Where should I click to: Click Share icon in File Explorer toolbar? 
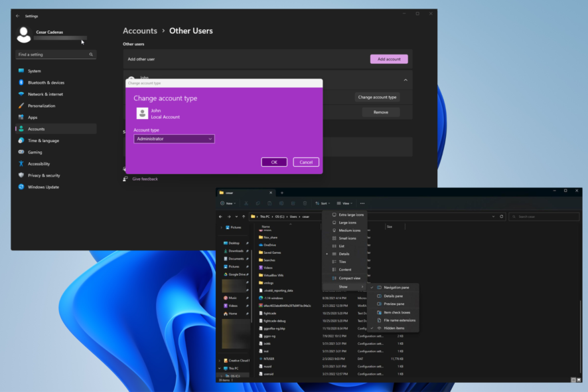293,203
